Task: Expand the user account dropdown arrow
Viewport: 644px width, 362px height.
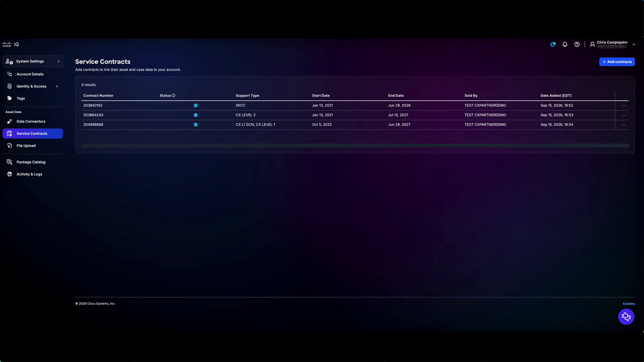Action: (634, 44)
